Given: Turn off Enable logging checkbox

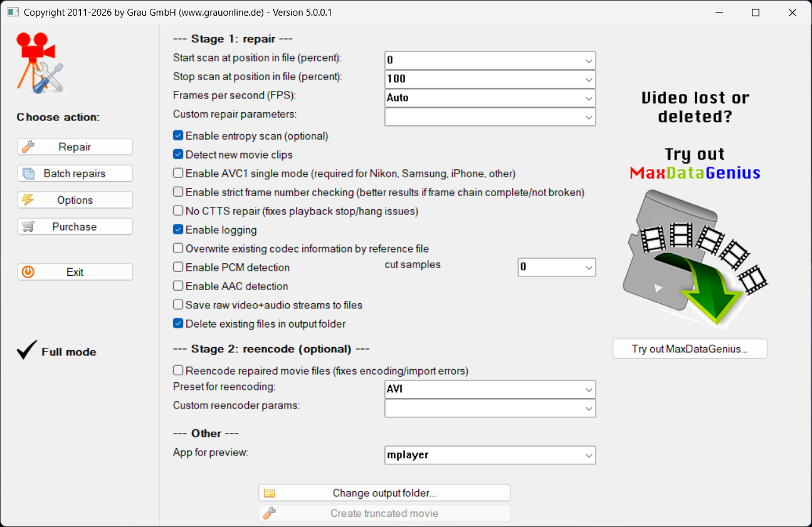Looking at the screenshot, I should coord(178,230).
